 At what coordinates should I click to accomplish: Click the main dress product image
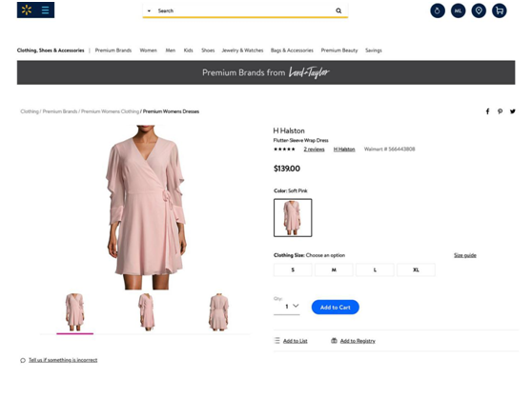click(146, 208)
